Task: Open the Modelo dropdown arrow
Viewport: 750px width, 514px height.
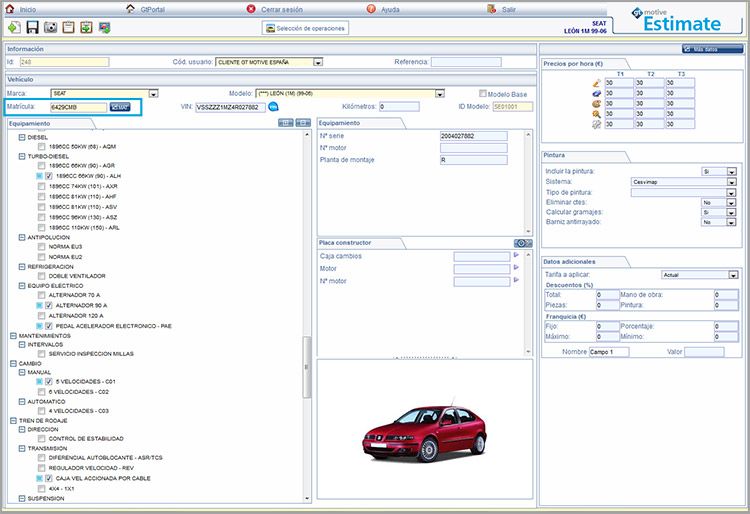Action: tap(440, 94)
